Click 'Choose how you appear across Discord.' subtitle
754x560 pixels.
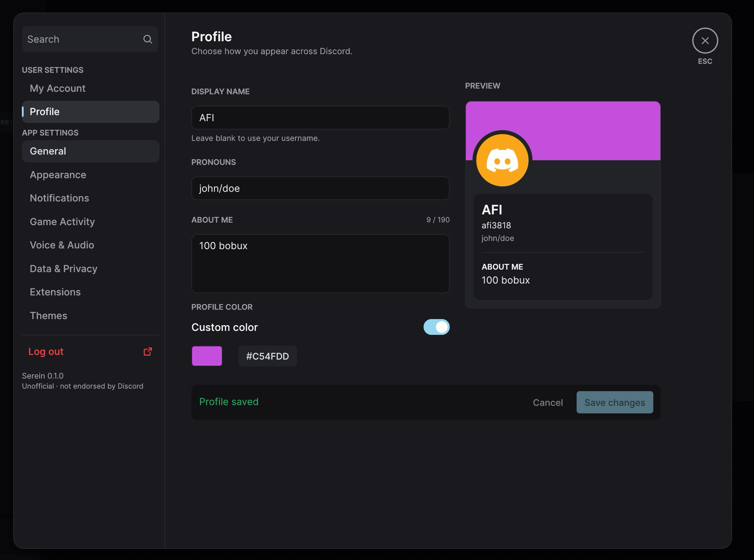(x=272, y=51)
